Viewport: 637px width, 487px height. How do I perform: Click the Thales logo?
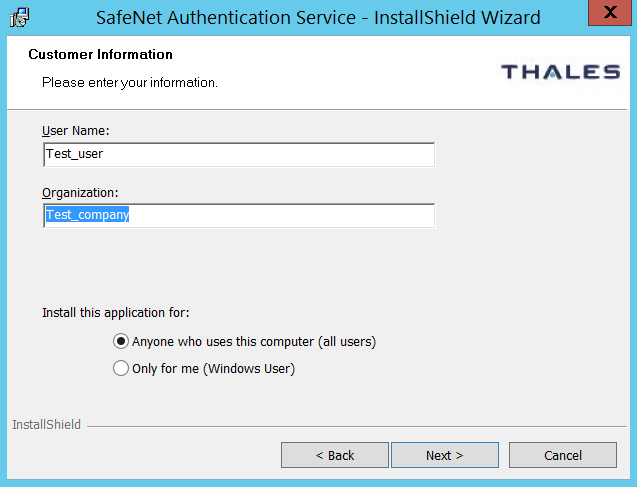tap(560, 72)
